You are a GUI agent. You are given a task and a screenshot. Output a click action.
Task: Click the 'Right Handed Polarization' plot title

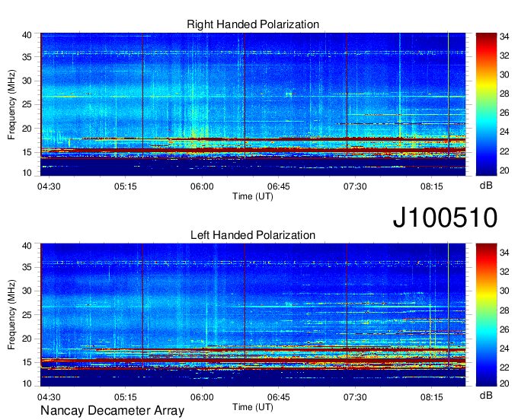click(253, 24)
